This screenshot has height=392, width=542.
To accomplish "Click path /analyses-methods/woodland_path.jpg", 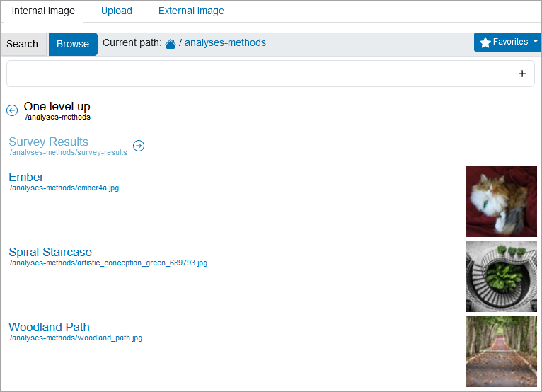I will [x=76, y=338].
